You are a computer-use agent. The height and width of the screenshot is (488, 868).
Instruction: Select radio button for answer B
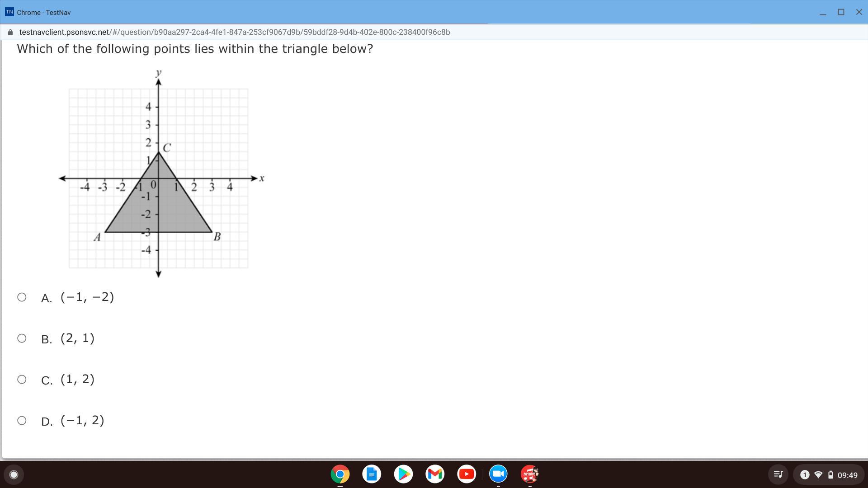click(22, 338)
